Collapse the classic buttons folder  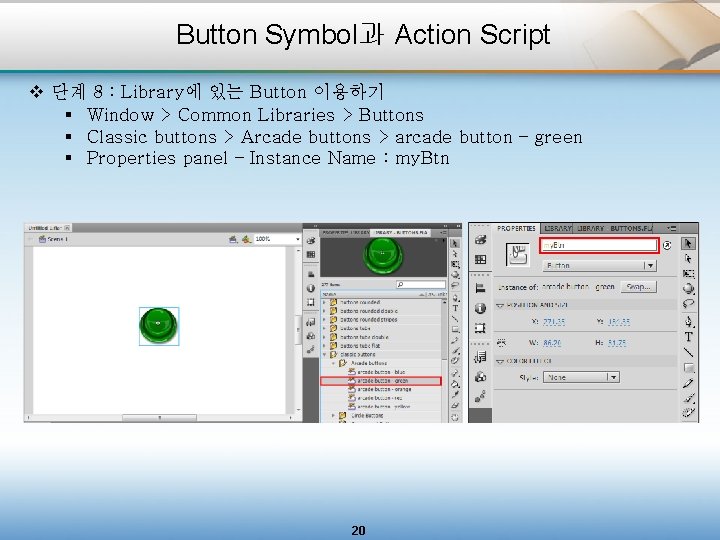pyautogui.click(x=325, y=354)
